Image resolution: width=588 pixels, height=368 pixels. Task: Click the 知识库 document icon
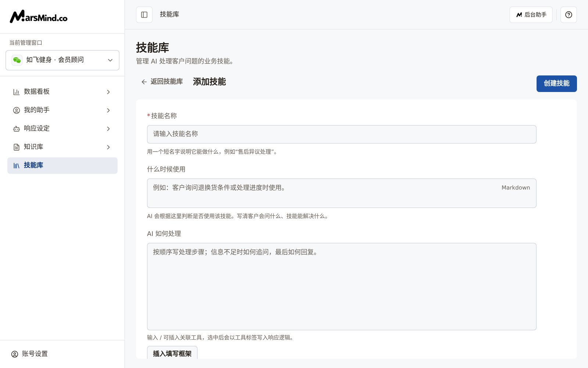[16, 147]
